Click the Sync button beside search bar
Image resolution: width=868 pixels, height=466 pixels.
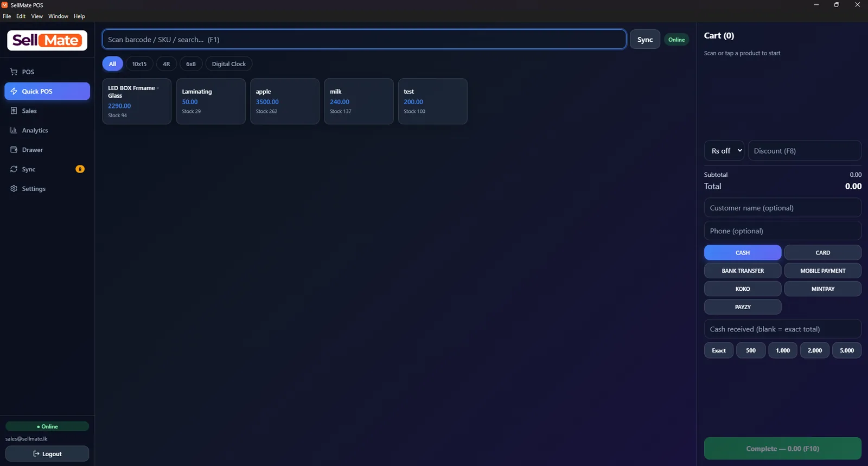pyautogui.click(x=645, y=40)
